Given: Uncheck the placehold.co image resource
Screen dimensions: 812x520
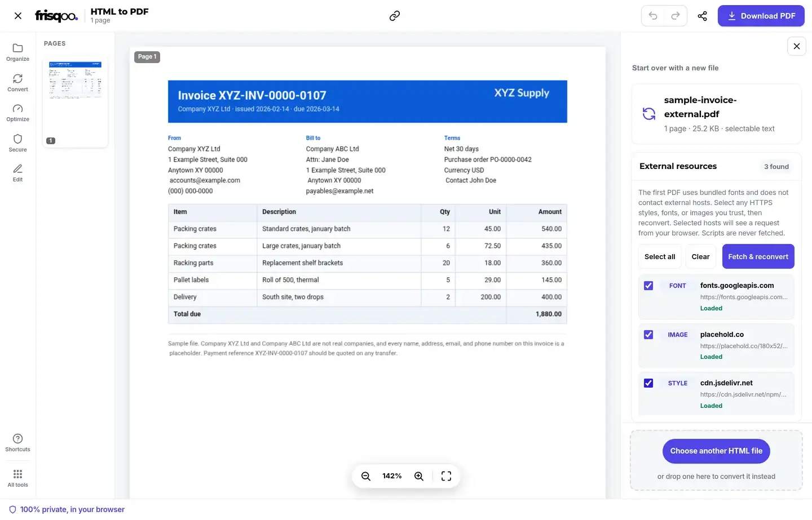Looking at the screenshot, I should click(648, 335).
